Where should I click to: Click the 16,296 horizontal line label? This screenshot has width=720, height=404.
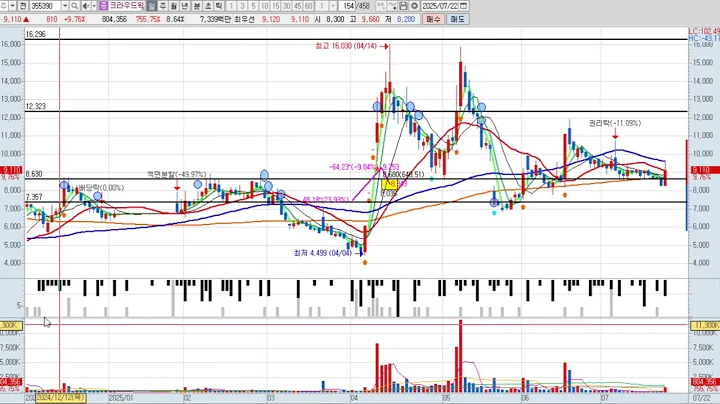pos(35,34)
